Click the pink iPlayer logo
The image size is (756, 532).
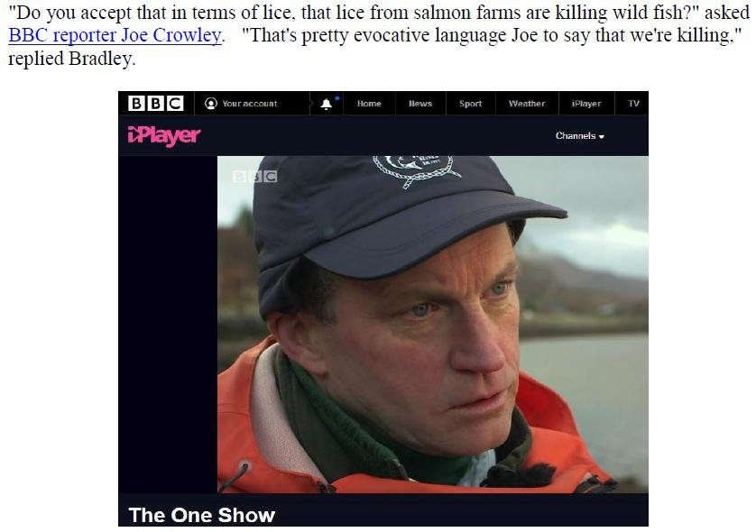coord(164,135)
